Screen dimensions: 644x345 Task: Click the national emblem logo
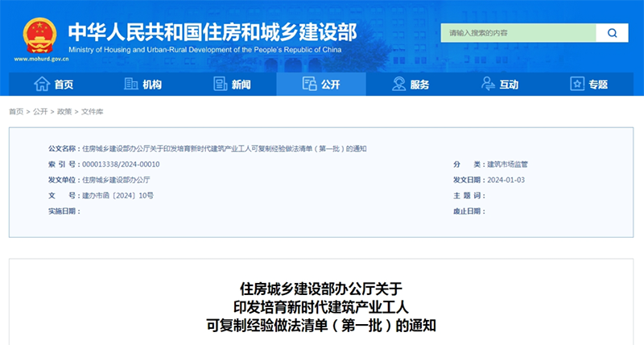pyautogui.click(x=35, y=35)
